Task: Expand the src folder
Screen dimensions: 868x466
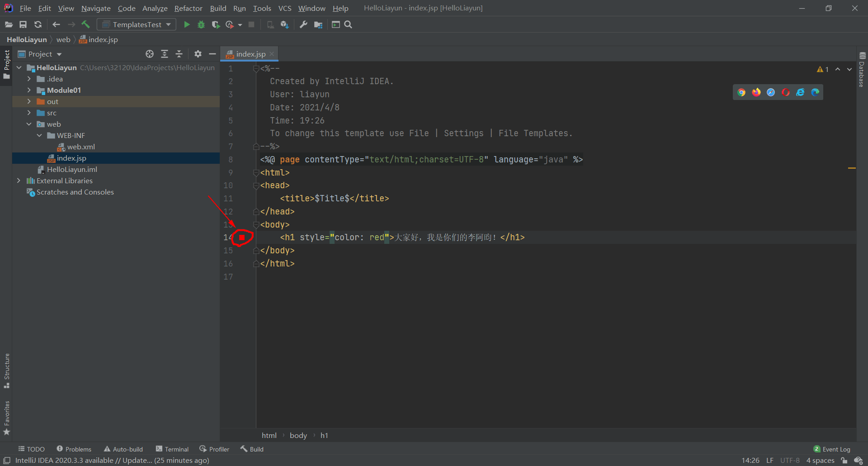Action: 29,113
